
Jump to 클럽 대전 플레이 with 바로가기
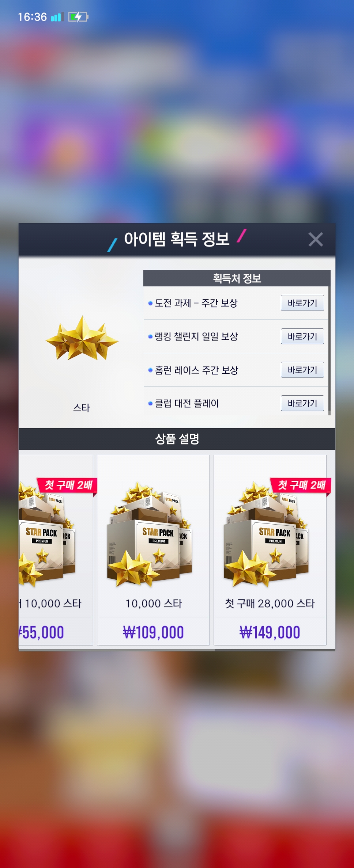[302, 403]
